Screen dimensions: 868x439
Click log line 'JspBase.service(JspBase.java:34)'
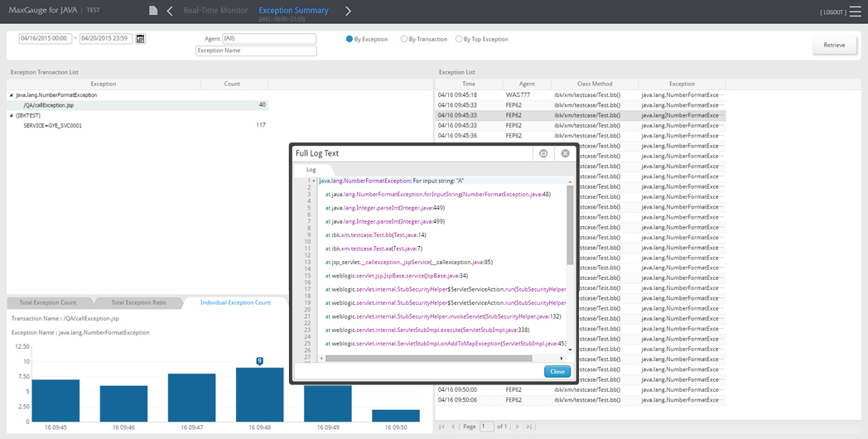pyautogui.click(x=397, y=276)
